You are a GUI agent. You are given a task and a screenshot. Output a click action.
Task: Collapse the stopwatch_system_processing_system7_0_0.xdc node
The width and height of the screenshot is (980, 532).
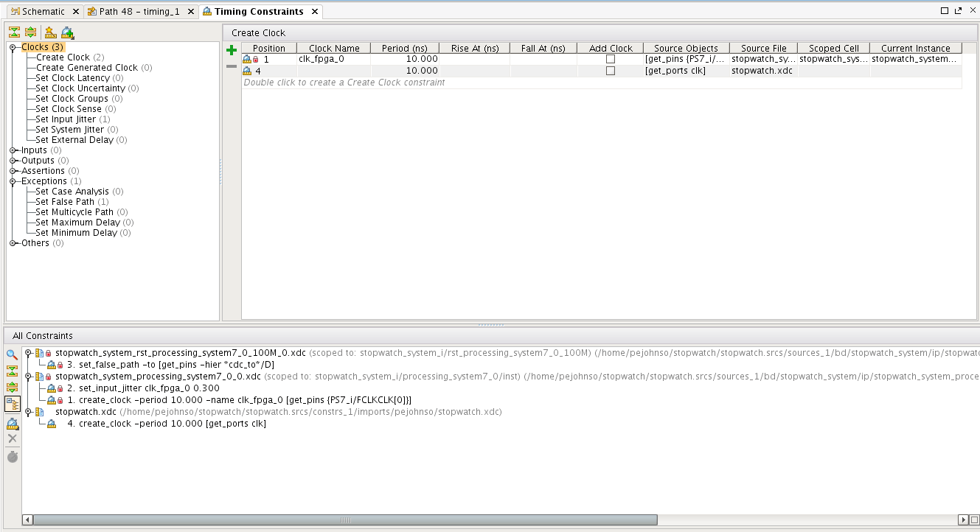tap(28, 377)
